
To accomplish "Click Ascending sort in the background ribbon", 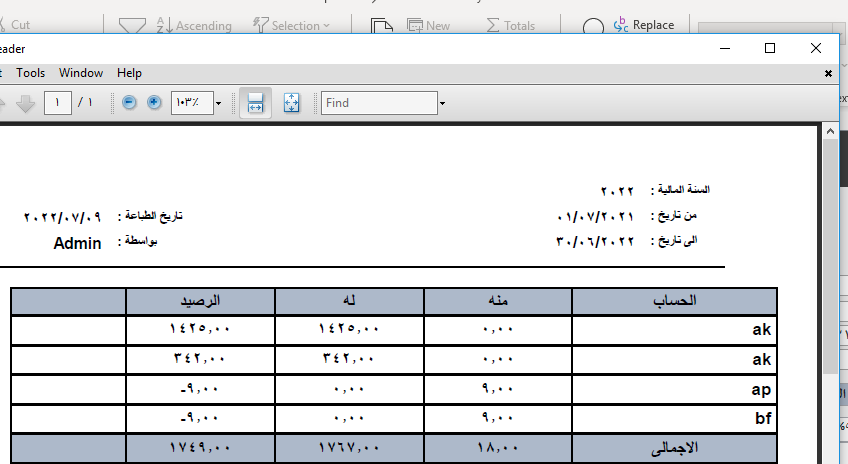I will pyautogui.click(x=194, y=25).
